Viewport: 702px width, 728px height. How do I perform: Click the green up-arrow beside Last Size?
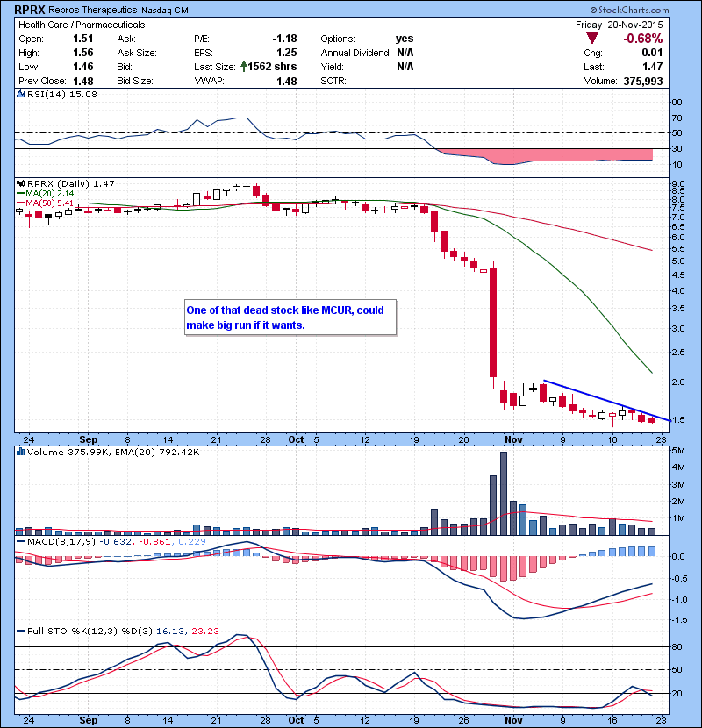click(x=243, y=67)
